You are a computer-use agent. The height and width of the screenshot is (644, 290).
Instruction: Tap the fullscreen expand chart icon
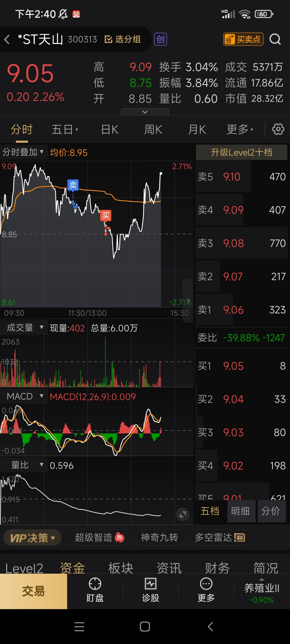coord(183,514)
